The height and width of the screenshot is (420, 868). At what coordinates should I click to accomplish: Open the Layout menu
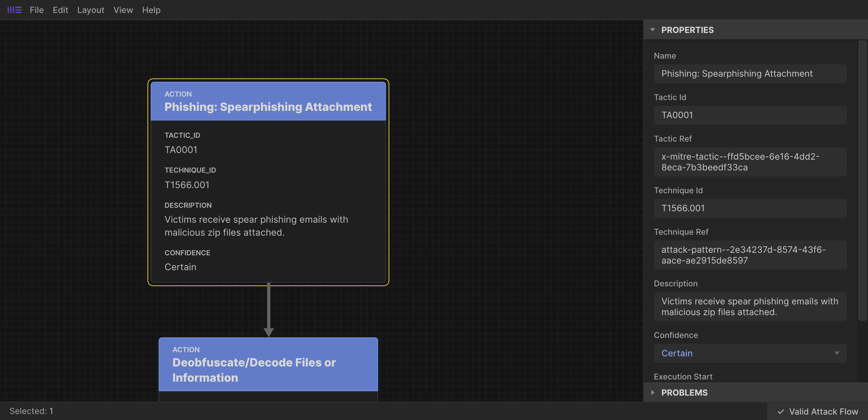(91, 10)
